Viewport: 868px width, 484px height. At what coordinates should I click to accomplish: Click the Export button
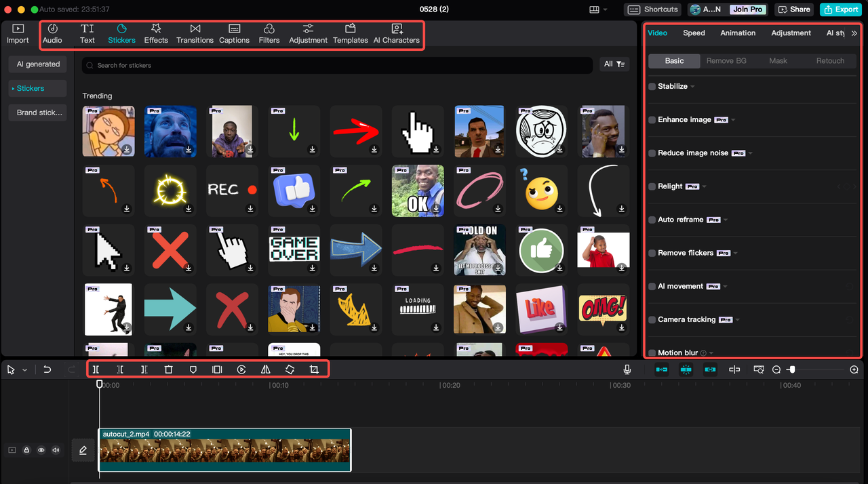(841, 9)
